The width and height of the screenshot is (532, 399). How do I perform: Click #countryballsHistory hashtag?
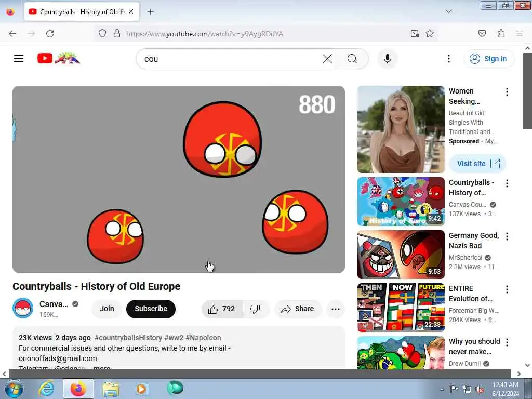point(128,338)
